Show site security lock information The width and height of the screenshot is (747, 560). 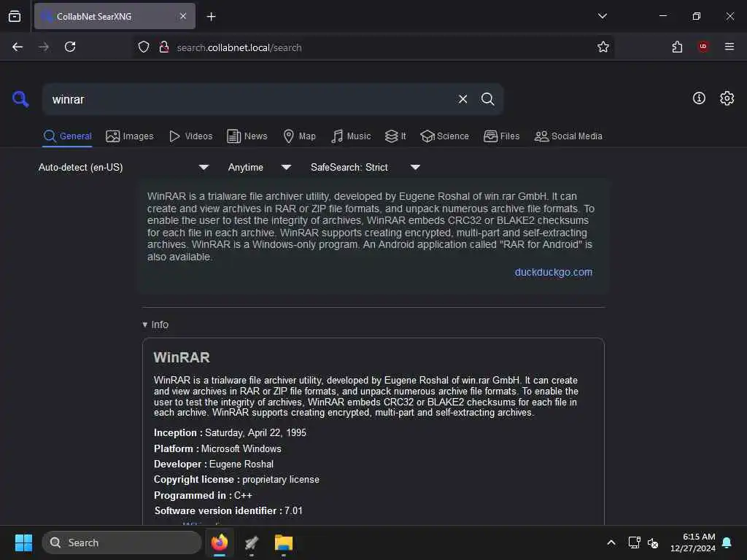coord(164,47)
